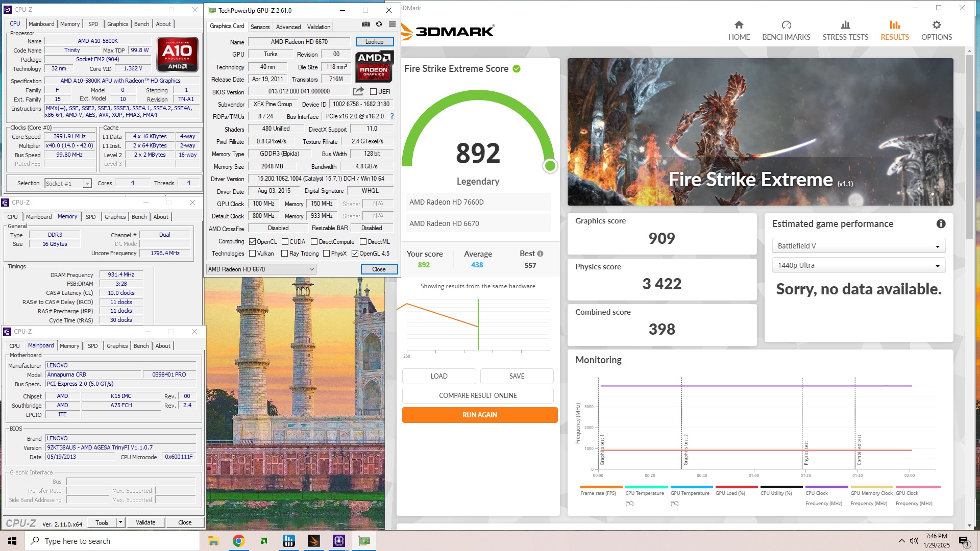Image resolution: width=980 pixels, height=551 pixels.
Task: Toggle OpenCL checkbox
Action: tap(252, 242)
